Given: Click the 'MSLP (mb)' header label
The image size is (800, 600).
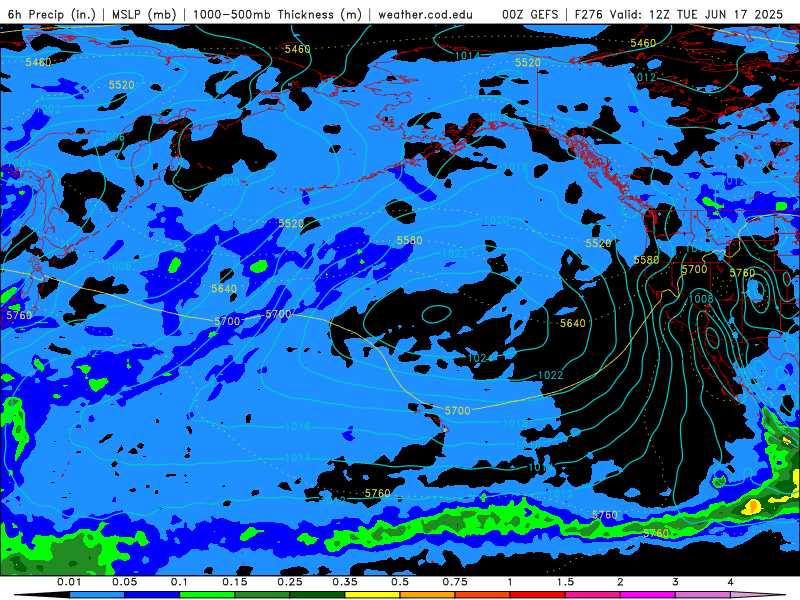Looking at the screenshot, I should 144,14.
